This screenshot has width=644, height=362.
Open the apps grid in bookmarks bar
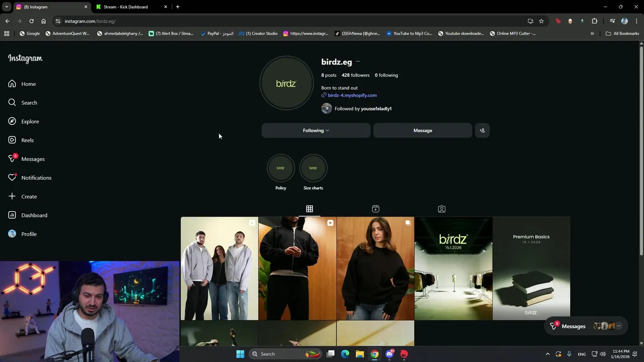[x=7, y=34]
